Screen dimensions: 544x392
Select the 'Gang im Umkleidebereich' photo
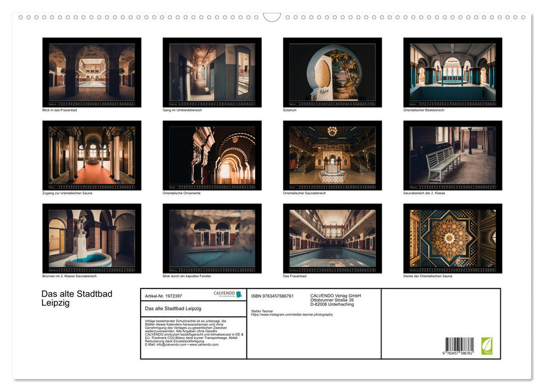click(x=212, y=72)
